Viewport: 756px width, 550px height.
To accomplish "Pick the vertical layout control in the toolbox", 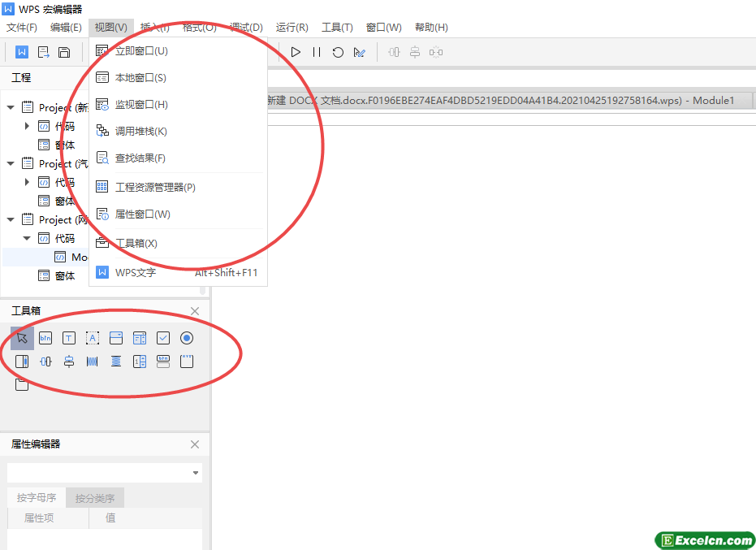I will pos(69,362).
